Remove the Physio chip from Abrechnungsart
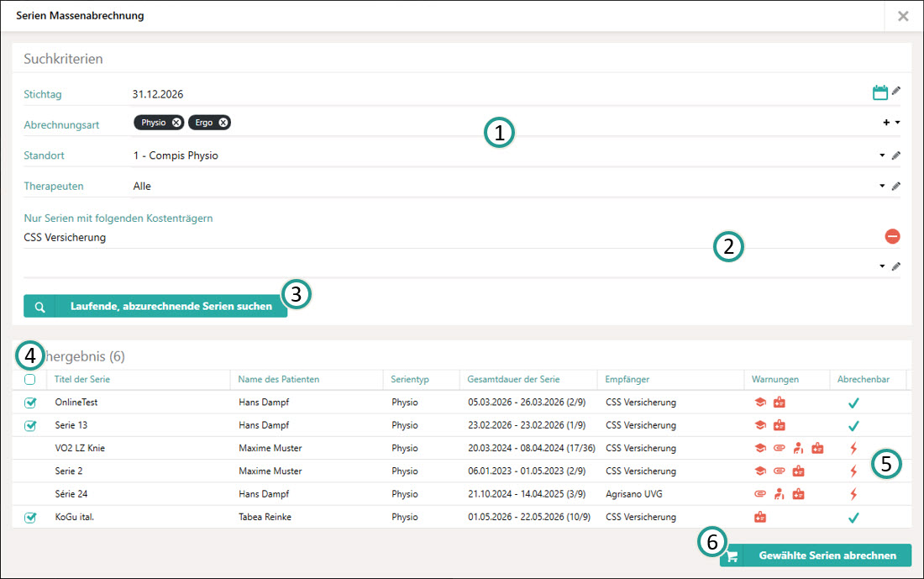Screen dimensions: 924x579 (176, 123)
